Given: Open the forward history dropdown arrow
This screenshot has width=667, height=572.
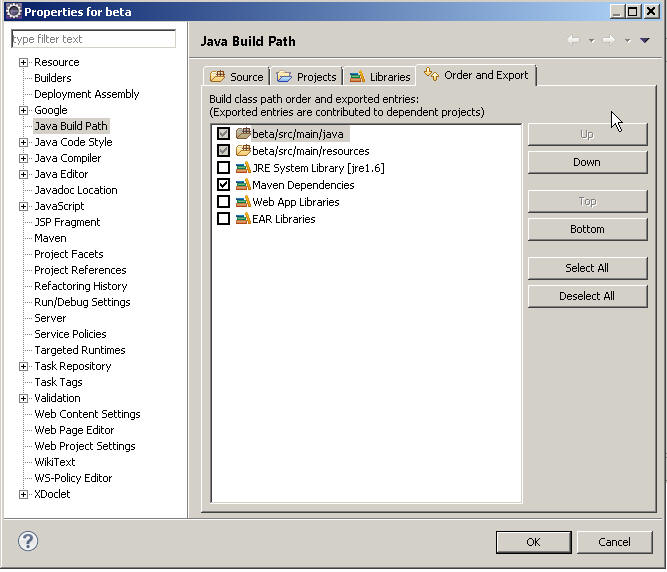Looking at the screenshot, I should (x=627, y=41).
